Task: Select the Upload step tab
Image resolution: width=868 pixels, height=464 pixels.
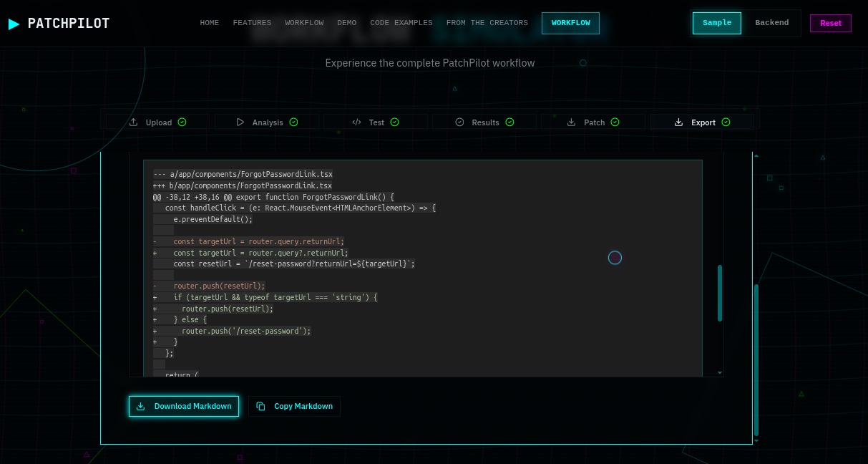Action: 157,122
